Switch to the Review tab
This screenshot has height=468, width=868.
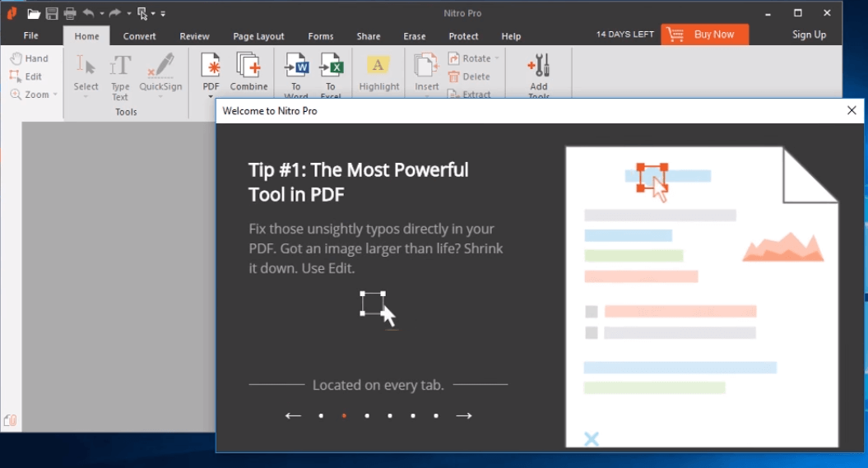(x=194, y=36)
